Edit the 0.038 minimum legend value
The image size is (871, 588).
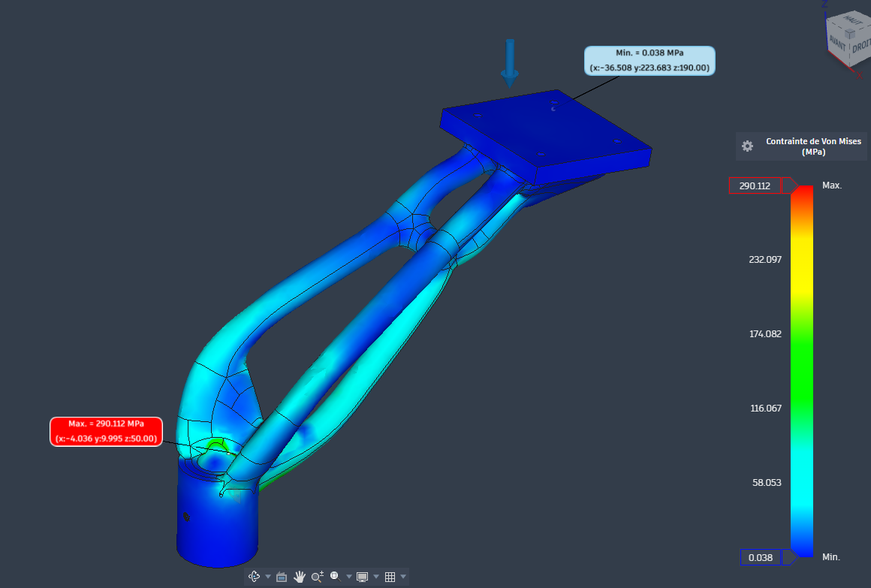[x=761, y=557]
